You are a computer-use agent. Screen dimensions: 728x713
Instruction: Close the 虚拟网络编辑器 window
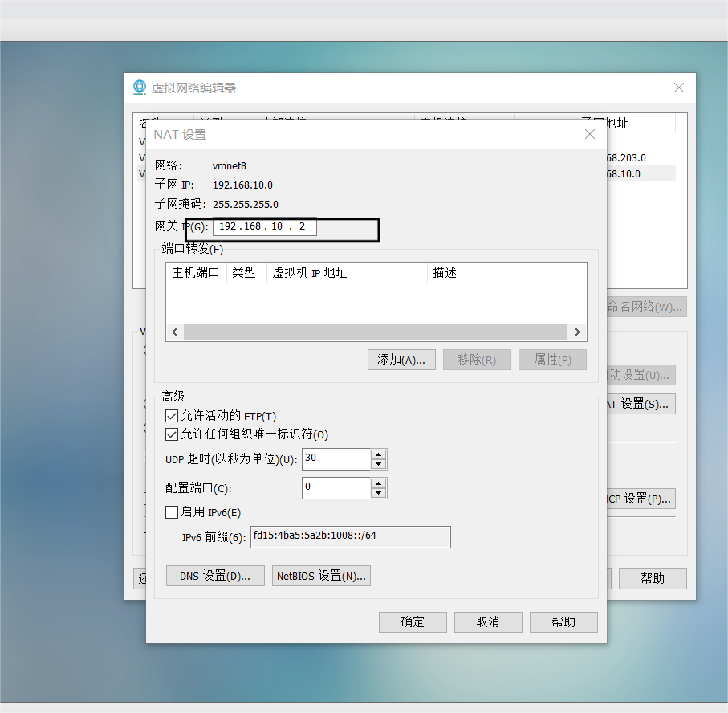pos(679,88)
